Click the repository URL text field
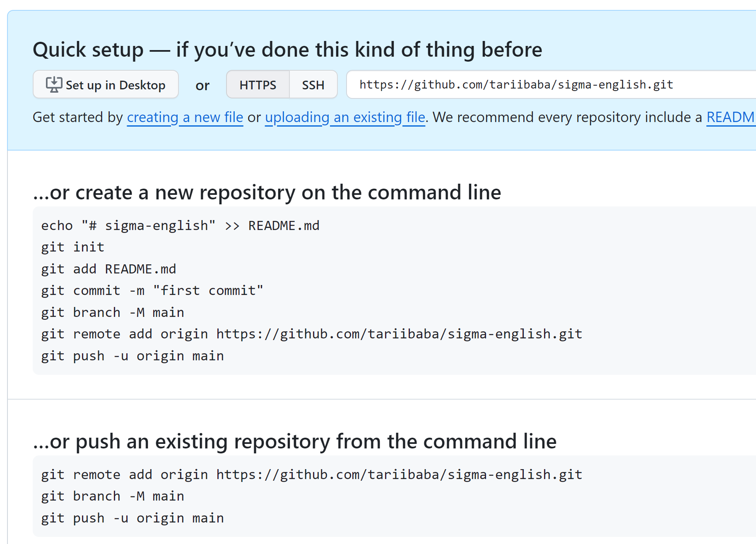 pos(516,85)
